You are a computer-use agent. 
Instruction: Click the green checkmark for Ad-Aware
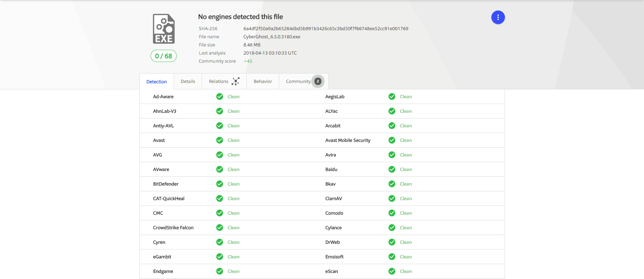point(220,96)
